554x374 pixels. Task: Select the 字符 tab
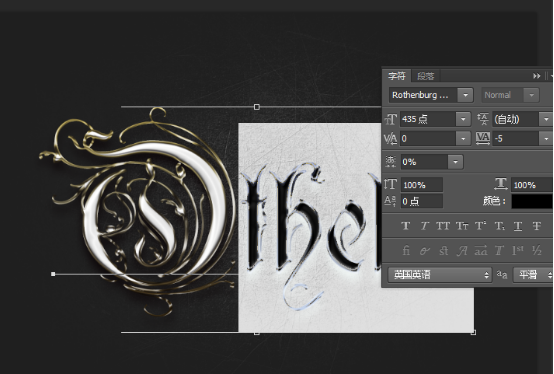397,76
